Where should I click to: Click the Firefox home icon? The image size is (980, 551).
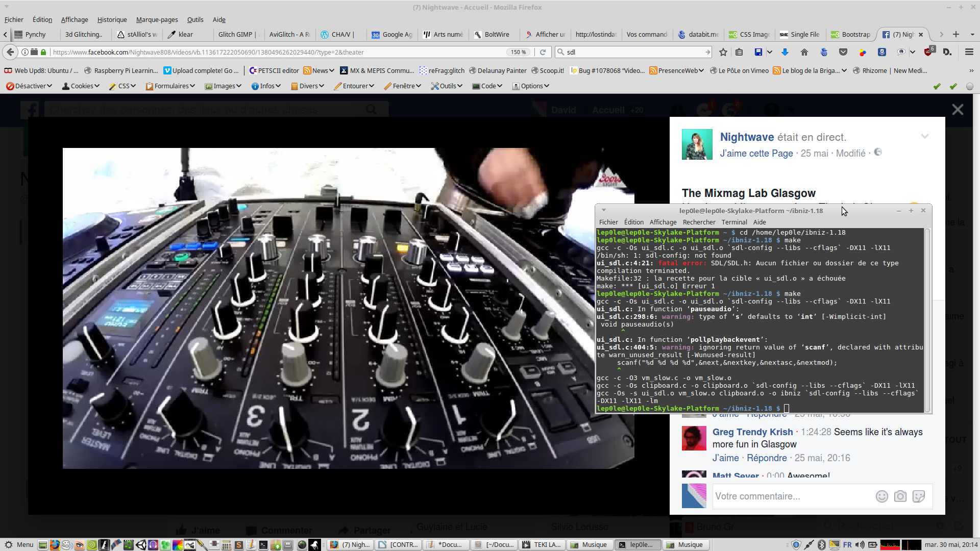click(x=804, y=52)
